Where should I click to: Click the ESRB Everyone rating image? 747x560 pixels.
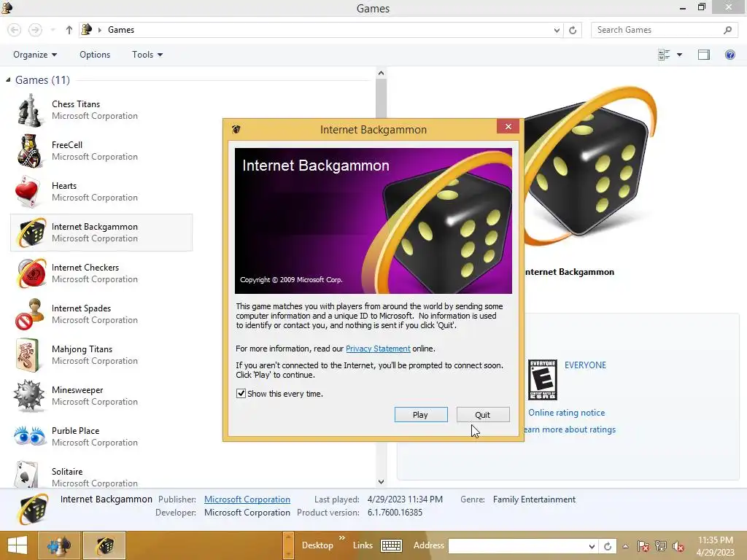click(x=543, y=380)
